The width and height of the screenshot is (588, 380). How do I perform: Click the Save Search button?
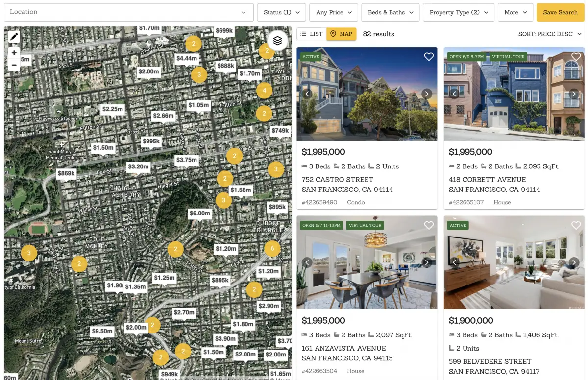tap(560, 12)
